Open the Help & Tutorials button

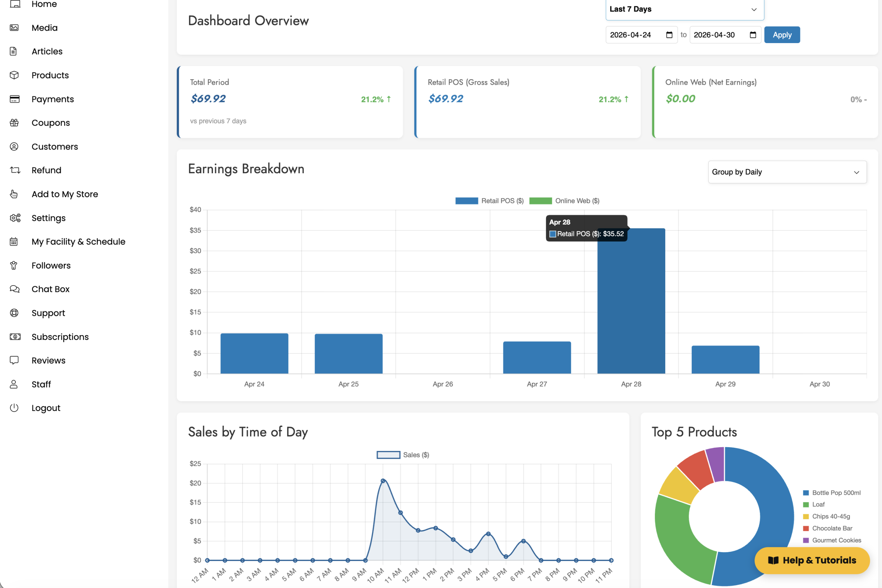[812, 560]
